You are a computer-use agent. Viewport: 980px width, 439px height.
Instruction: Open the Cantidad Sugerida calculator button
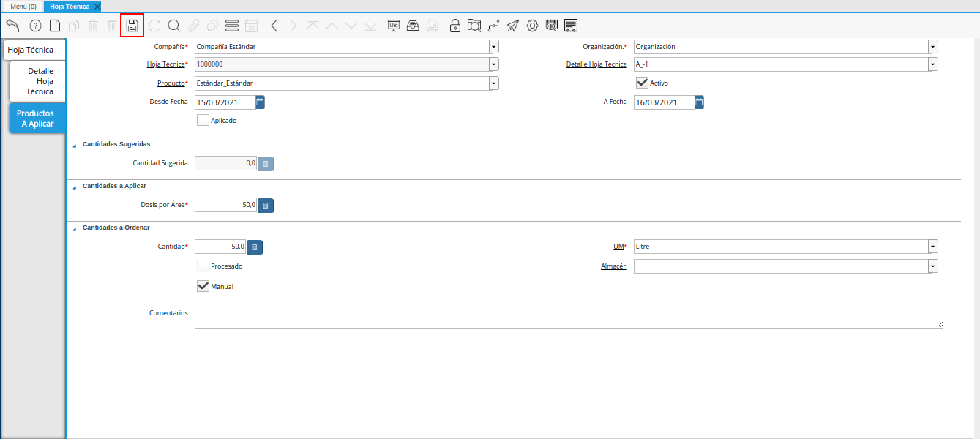[x=266, y=164]
